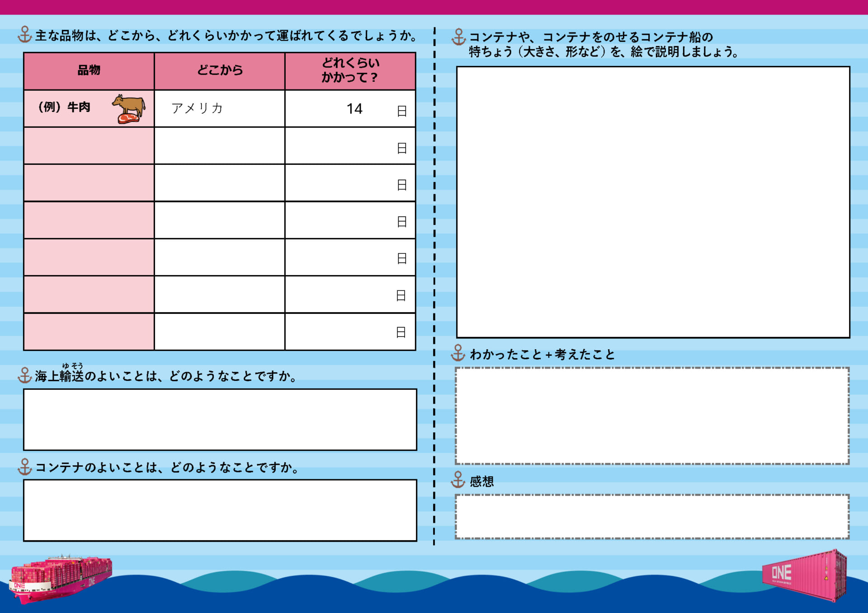Viewport: 868px width, 613px height.
Task: Click anchor icon beside コンテナや heading
Action: [x=458, y=37]
